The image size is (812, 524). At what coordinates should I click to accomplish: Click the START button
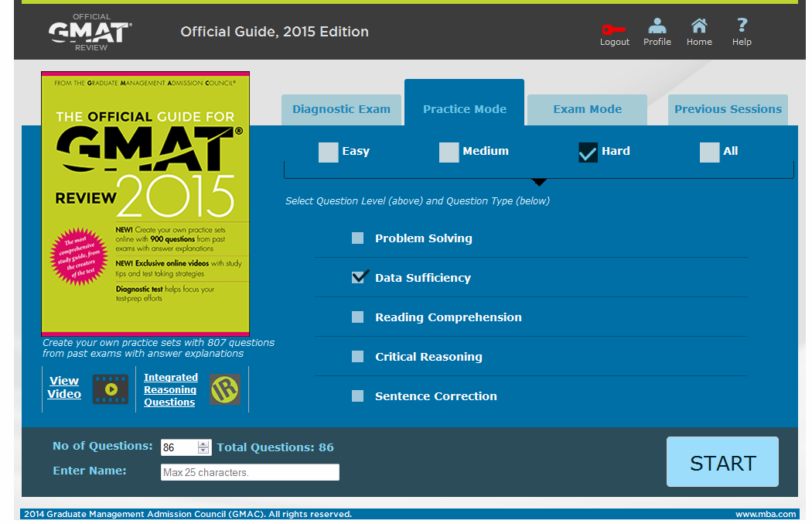[x=722, y=462]
